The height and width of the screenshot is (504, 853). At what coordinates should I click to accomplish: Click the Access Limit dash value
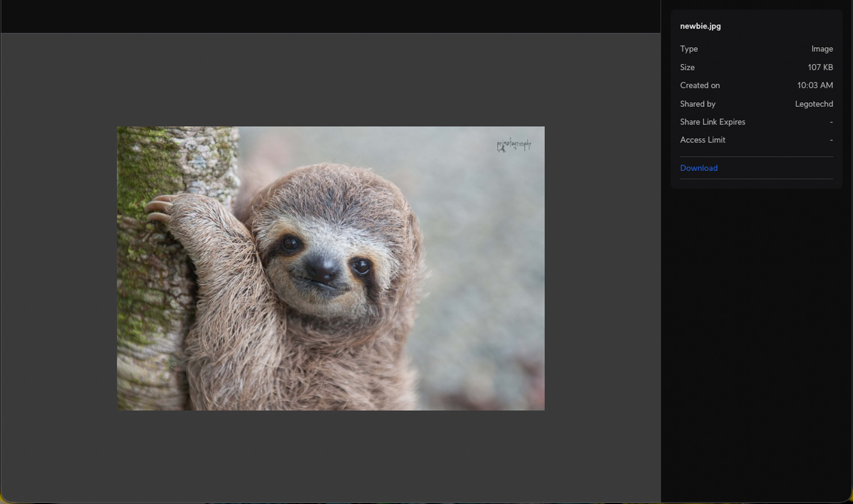[831, 140]
